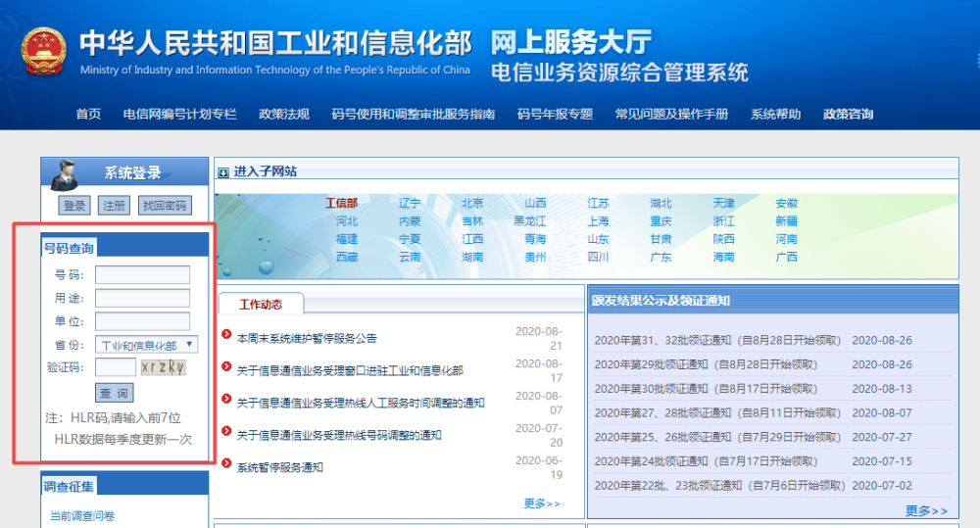The height and width of the screenshot is (528, 980).
Task: Click 更多>> under 颁发结果公示及领证通知
Action: coord(926,511)
